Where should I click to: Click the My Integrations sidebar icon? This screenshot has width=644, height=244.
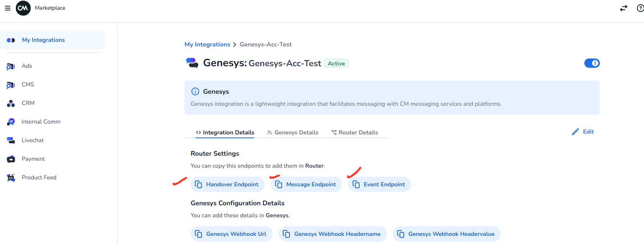coord(11,40)
